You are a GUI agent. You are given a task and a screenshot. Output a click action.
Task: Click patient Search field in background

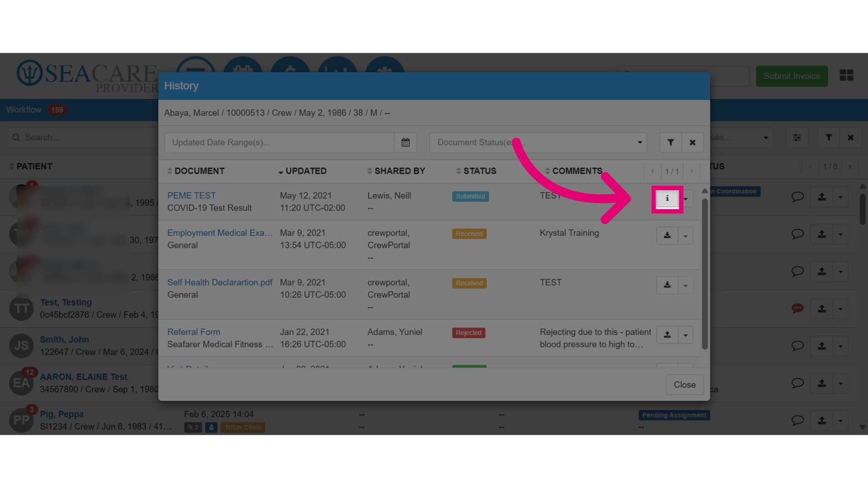point(81,137)
